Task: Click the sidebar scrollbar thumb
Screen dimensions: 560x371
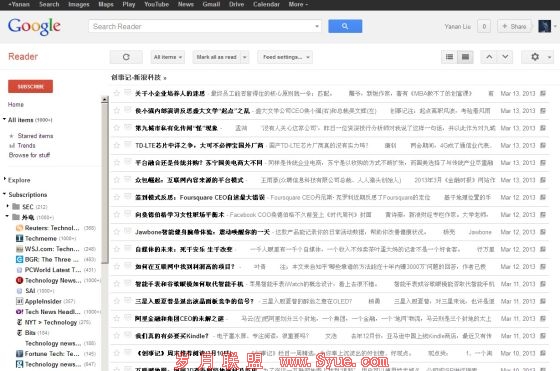Action: click(x=105, y=183)
